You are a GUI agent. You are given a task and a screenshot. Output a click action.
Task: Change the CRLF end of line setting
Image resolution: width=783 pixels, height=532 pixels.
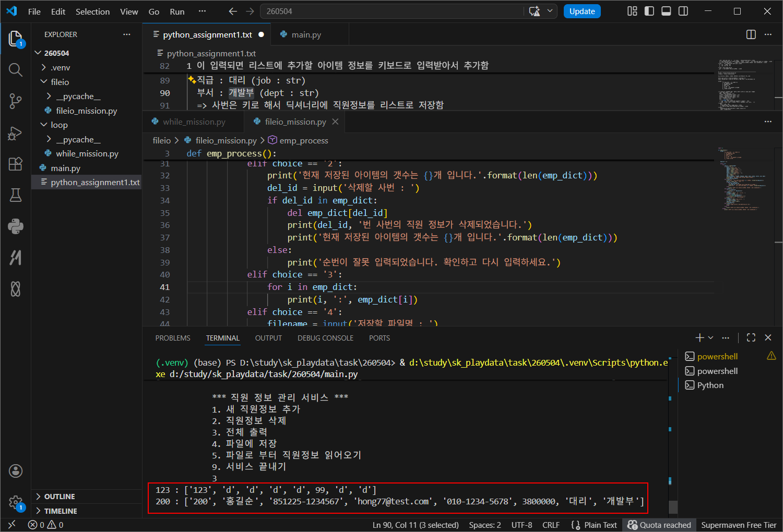(551, 525)
